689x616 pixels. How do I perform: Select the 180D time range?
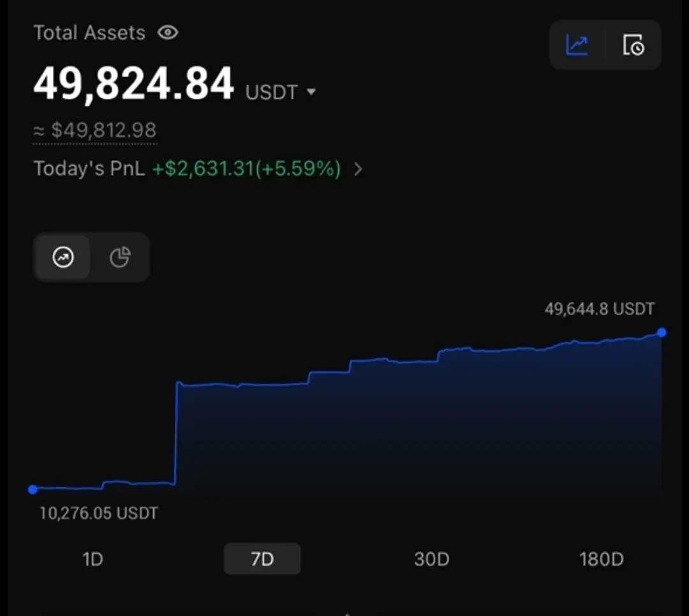coord(601,559)
